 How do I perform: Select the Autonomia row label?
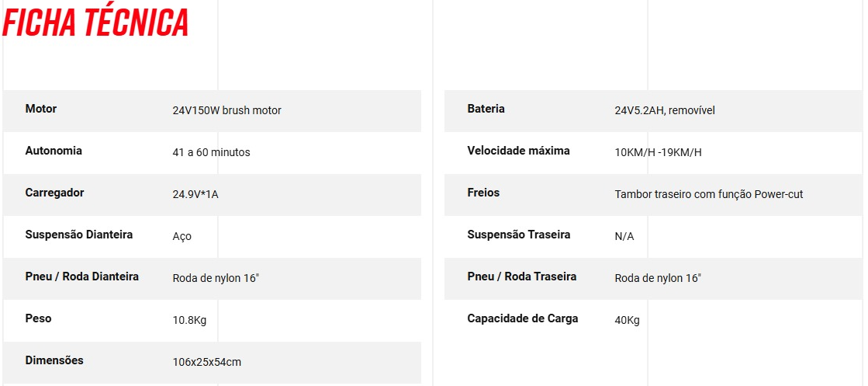pos(54,151)
